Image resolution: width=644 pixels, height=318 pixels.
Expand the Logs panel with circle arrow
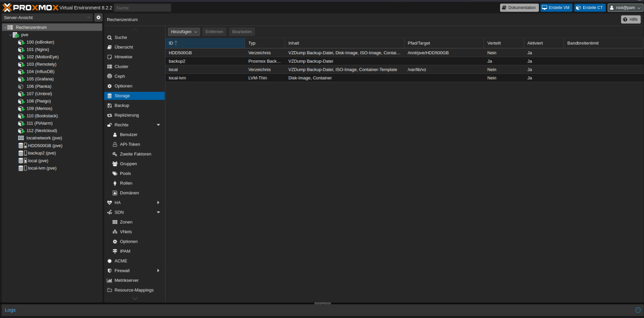pos(638,310)
